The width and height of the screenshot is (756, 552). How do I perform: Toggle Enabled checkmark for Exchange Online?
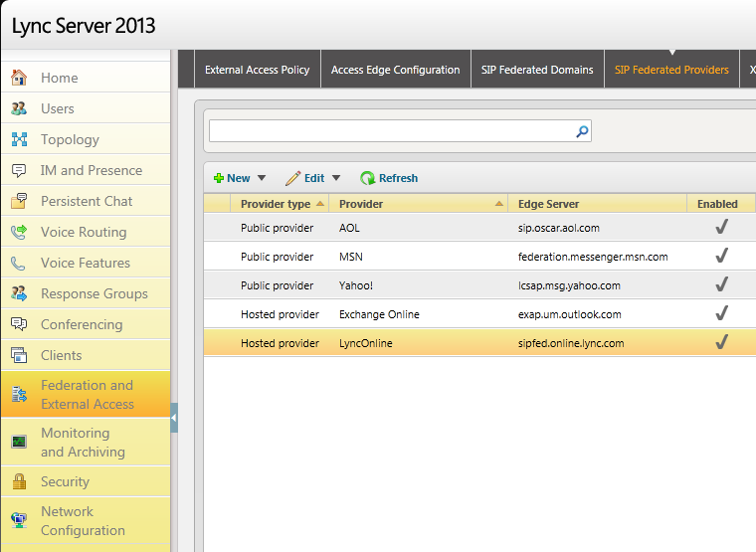tap(721, 313)
